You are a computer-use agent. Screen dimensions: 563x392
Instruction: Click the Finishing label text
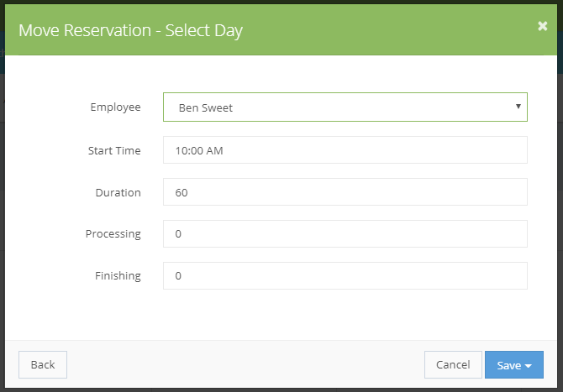pos(118,276)
